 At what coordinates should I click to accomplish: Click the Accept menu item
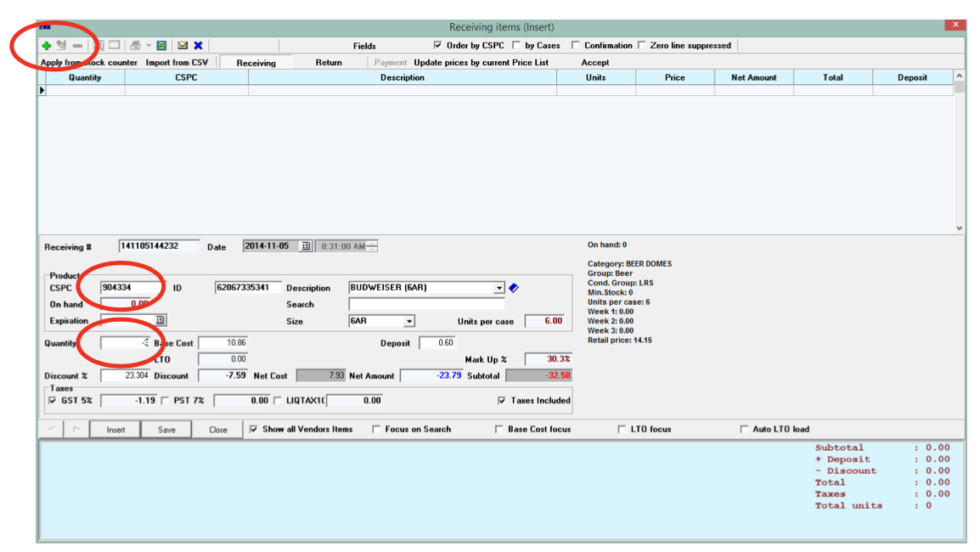pyautogui.click(x=595, y=63)
